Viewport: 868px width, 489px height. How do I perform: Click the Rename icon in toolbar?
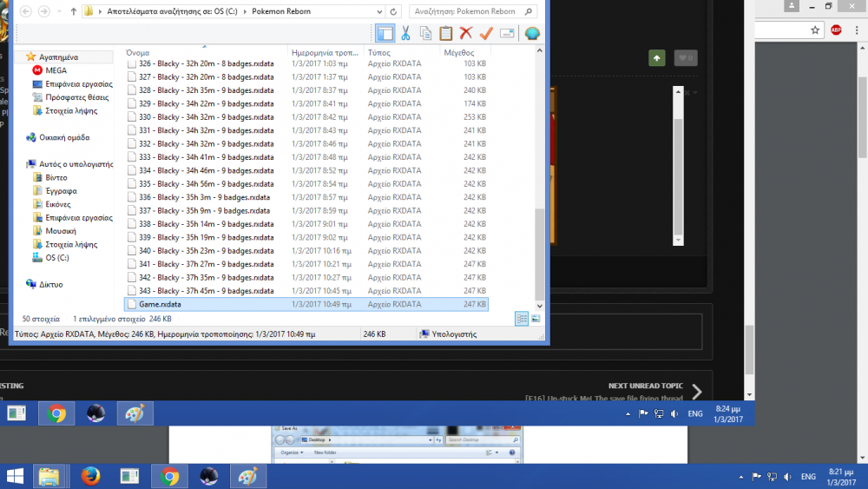508,34
